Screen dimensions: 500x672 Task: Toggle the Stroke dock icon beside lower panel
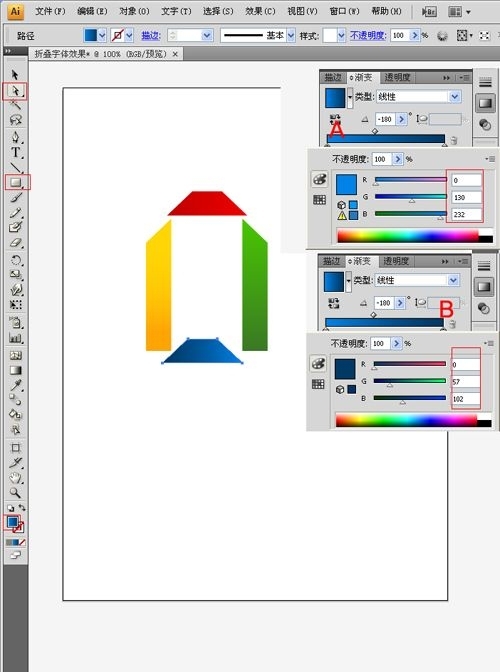484,266
